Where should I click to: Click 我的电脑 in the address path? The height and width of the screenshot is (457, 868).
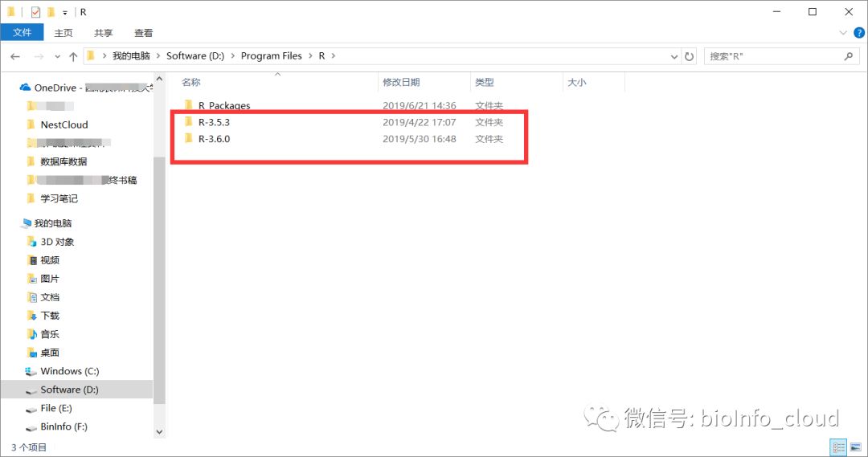[131, 56]
